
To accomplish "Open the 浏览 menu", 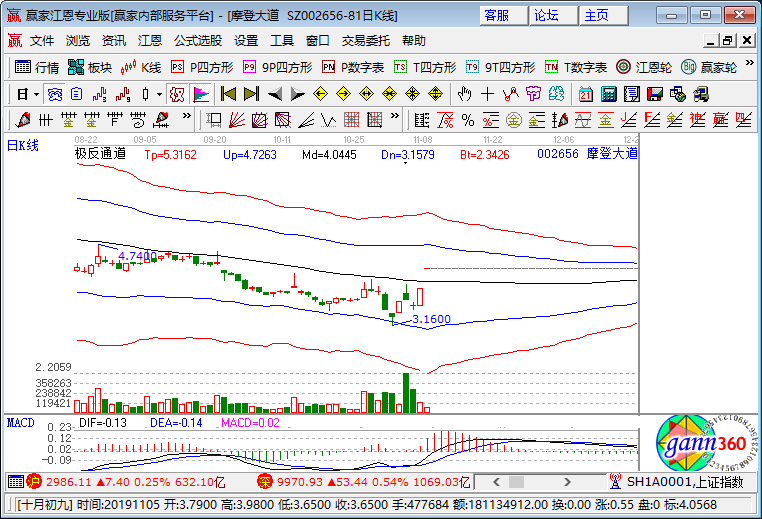I will coord(78,41).
